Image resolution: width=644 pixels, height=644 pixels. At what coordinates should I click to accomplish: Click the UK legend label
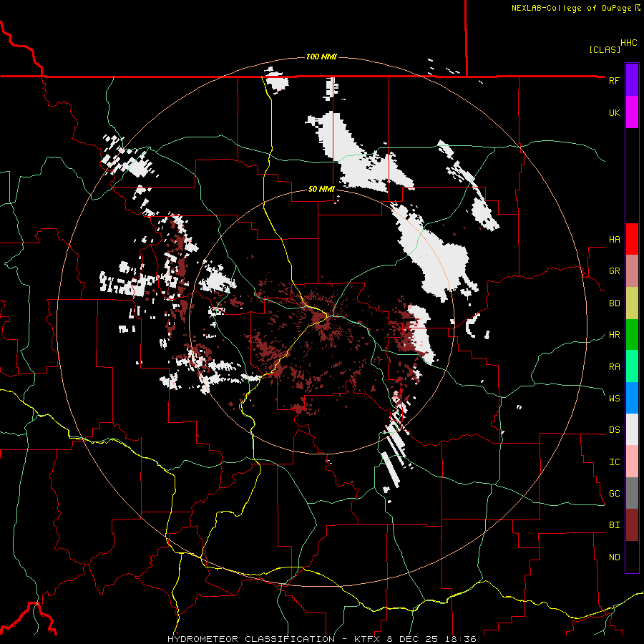[x=614, y=112]
